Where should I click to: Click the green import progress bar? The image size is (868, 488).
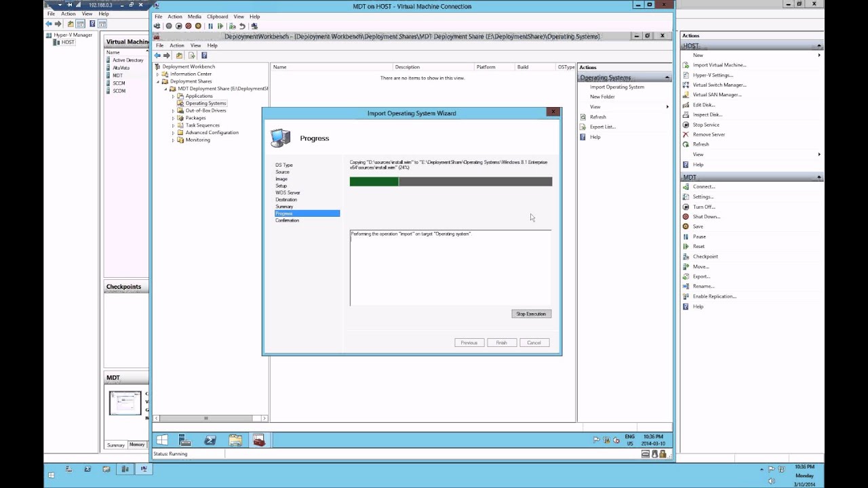[451, 182]
